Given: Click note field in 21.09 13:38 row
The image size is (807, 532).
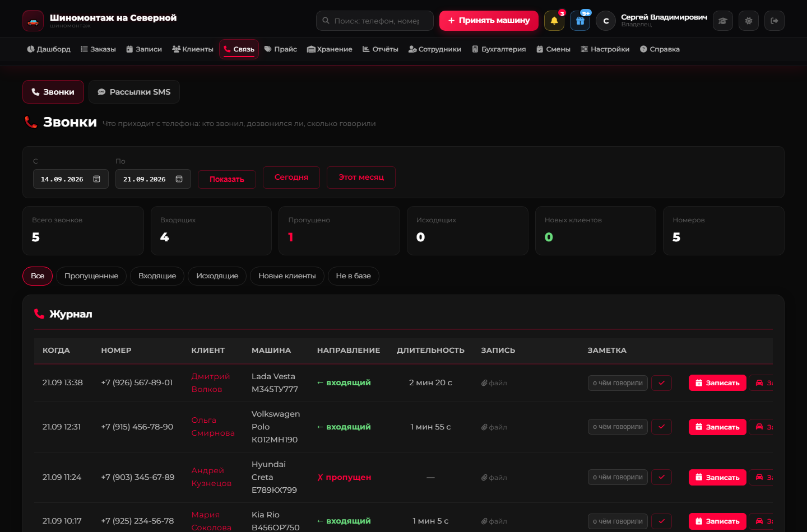Looking at the screenshot, I should tap(618, 383).
